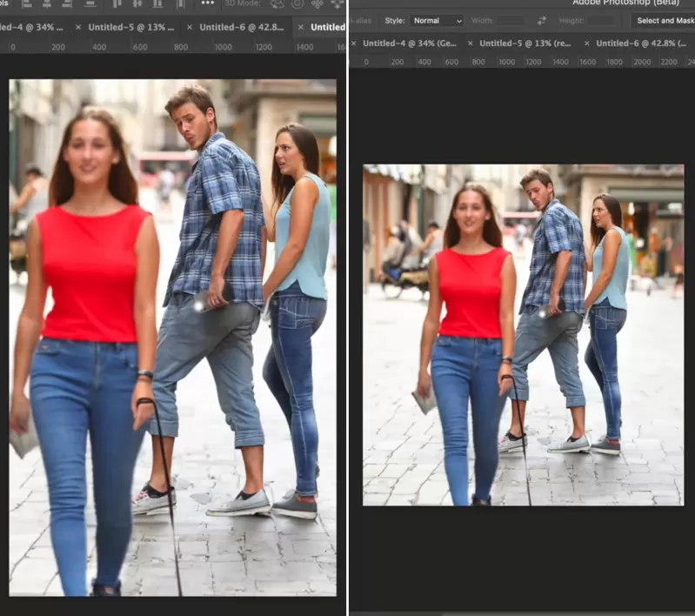Select the 3D orbit mode icon
This screenshot has height=616, width=695.
[x=277, y=3]
